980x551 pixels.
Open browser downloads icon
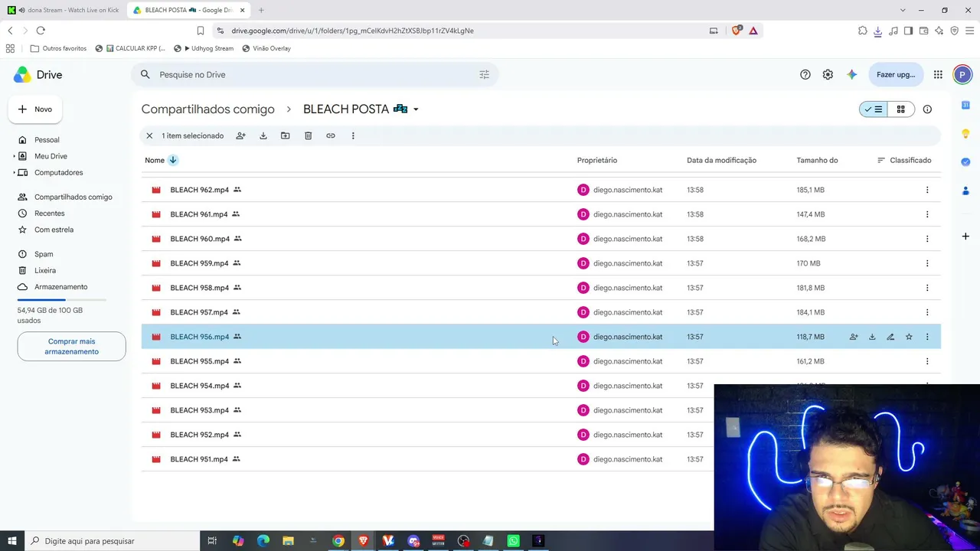(877, 31)
